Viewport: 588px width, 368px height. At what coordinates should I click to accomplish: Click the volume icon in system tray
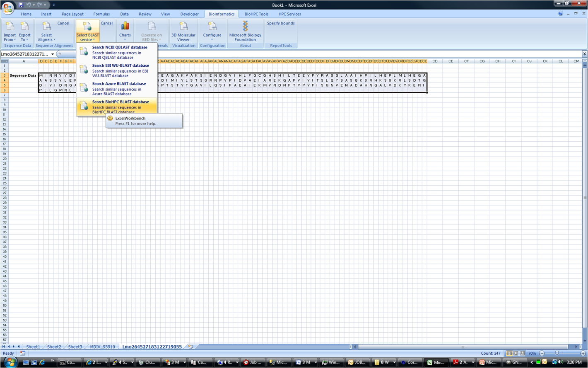[561, 362]
